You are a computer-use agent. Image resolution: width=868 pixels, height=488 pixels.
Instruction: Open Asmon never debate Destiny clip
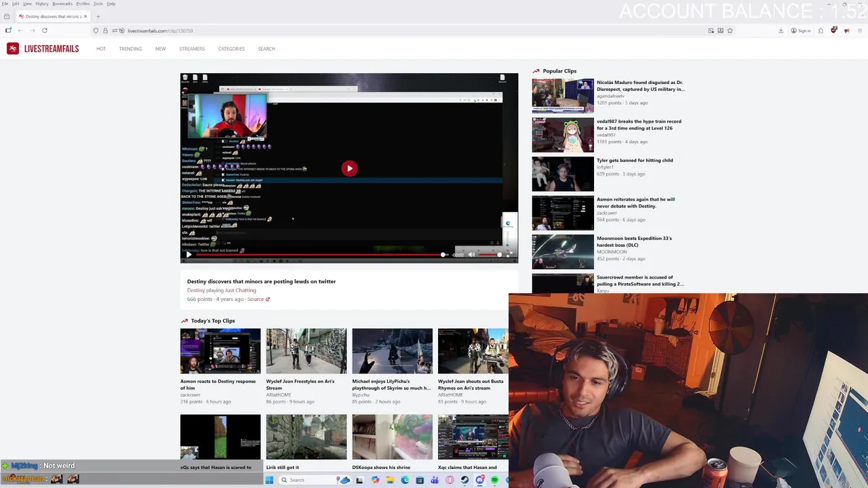(x=636, y=203)
